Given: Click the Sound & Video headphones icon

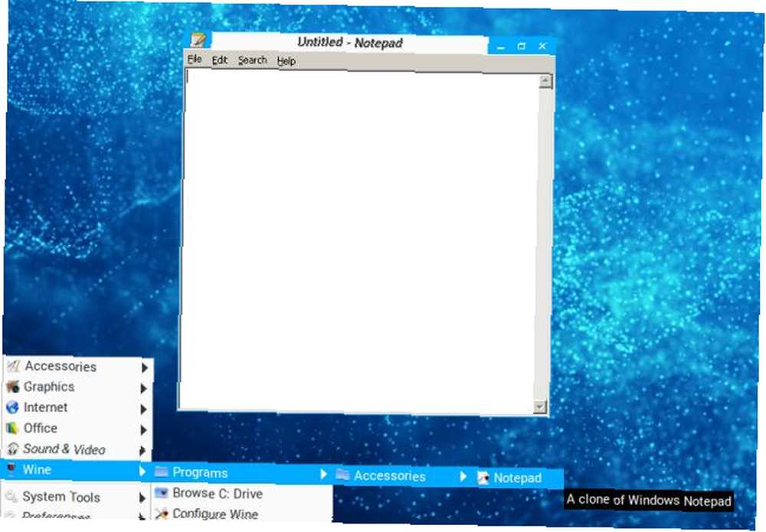Looking at the screenshot, I should [12, 449].
